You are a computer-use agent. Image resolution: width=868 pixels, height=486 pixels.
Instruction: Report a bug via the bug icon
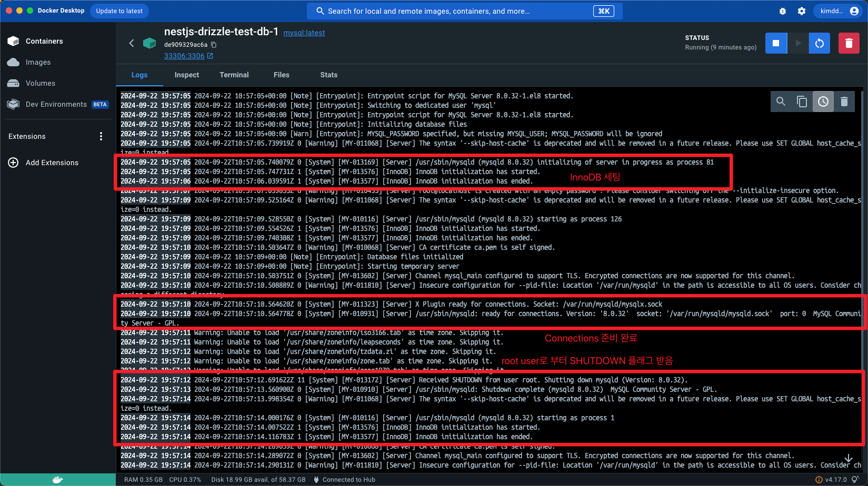tap(782, 11)
